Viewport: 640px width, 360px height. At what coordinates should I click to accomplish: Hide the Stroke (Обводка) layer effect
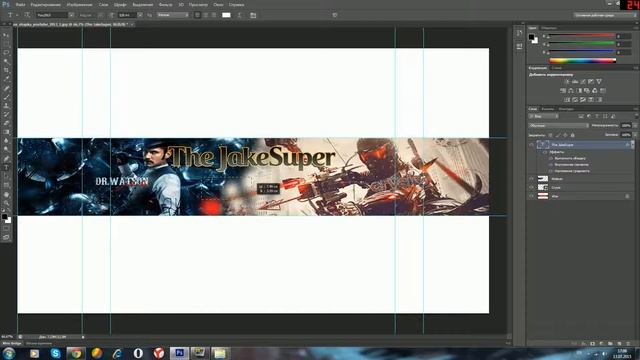[551, 158]
